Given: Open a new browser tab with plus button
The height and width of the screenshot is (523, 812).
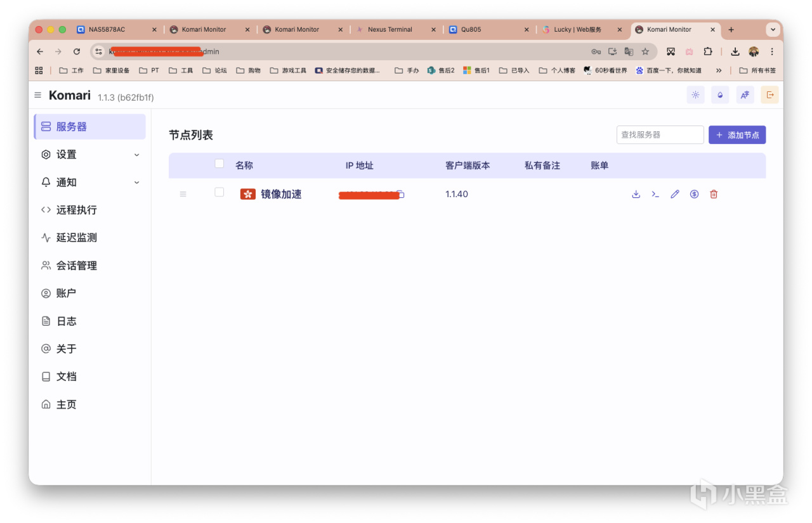Looking at the screenshot, I should pyautogui.click(x=731, y=30).
